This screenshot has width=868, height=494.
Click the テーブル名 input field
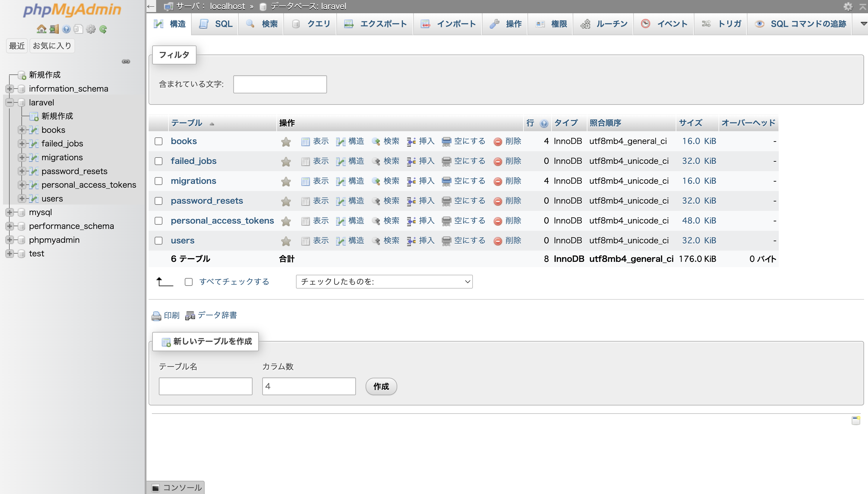pyautogui.click(x=206, y=386)
